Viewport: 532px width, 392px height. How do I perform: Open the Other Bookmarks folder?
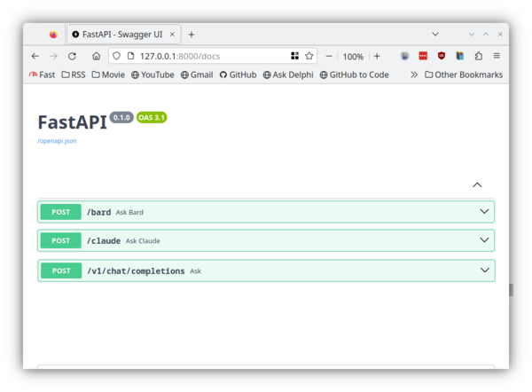point(464,74)
